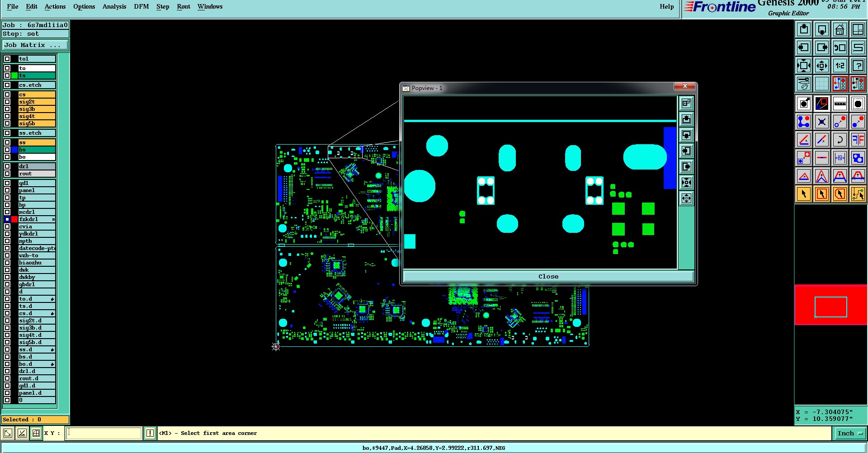This screenshot has height=453, width=868.
Task: Toggle checkbox for layer cs.etch
Action: tap(7, 85)
